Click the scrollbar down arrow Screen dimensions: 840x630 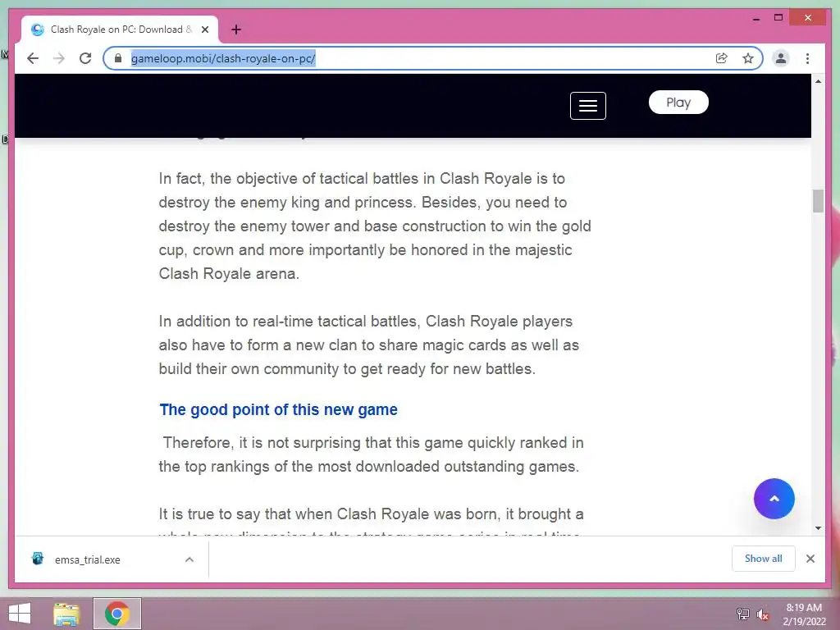[818, 528]
